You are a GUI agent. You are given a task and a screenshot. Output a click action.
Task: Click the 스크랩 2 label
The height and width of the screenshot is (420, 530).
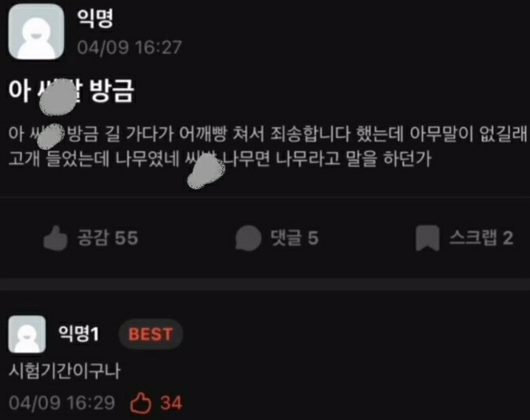(x=481, y=238)
